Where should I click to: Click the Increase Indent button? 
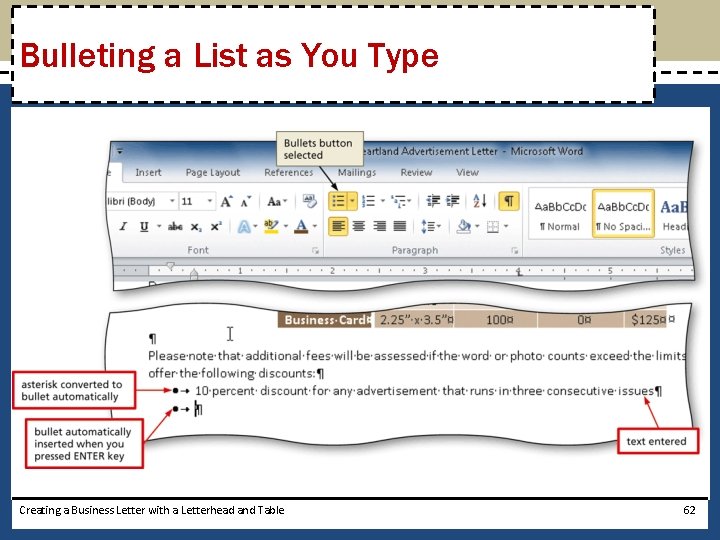pos(453,201)
